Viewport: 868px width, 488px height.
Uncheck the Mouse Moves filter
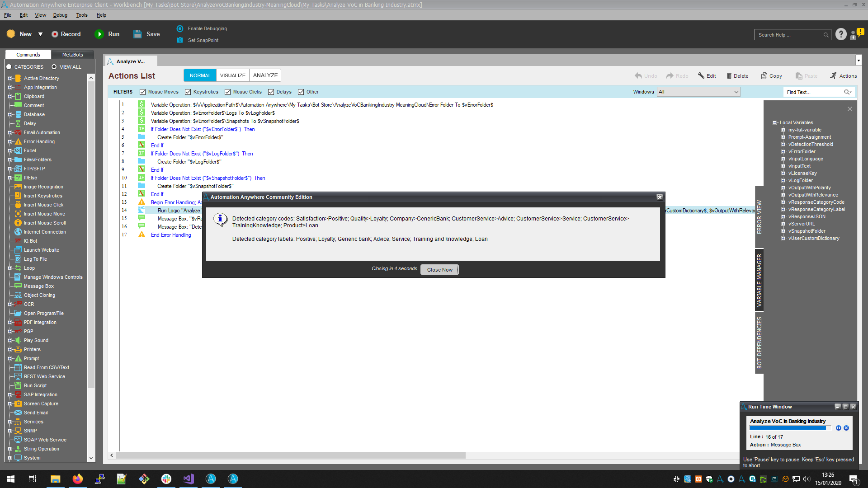(143, 92)
